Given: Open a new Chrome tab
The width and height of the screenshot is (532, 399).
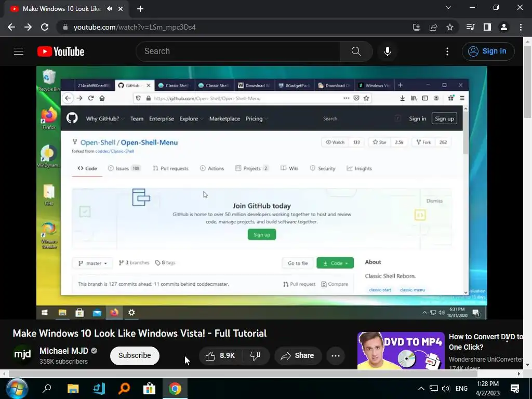Looking at the screenshot, I should pos(140,9).
